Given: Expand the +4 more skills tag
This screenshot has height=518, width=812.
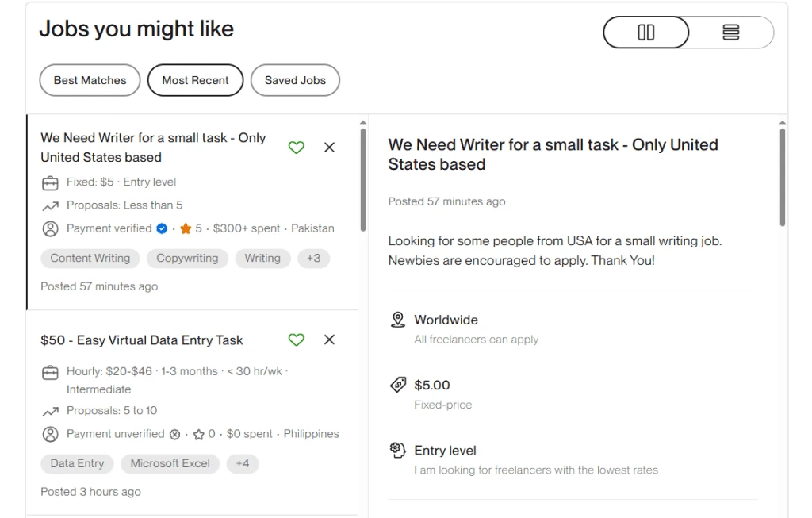Looking at the screenshot, I should pos(243,463).
